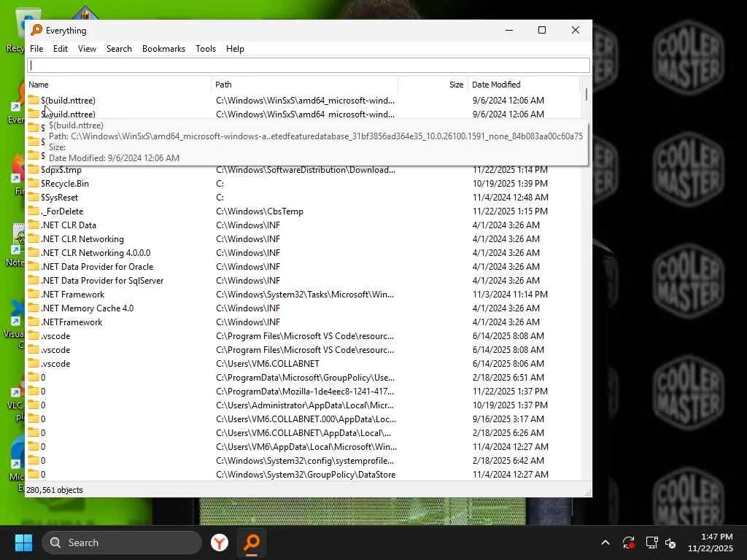Select the 0 folder under Users\Administrator
Viewport: 747px width, 560px height.
[x=43, y=405]
